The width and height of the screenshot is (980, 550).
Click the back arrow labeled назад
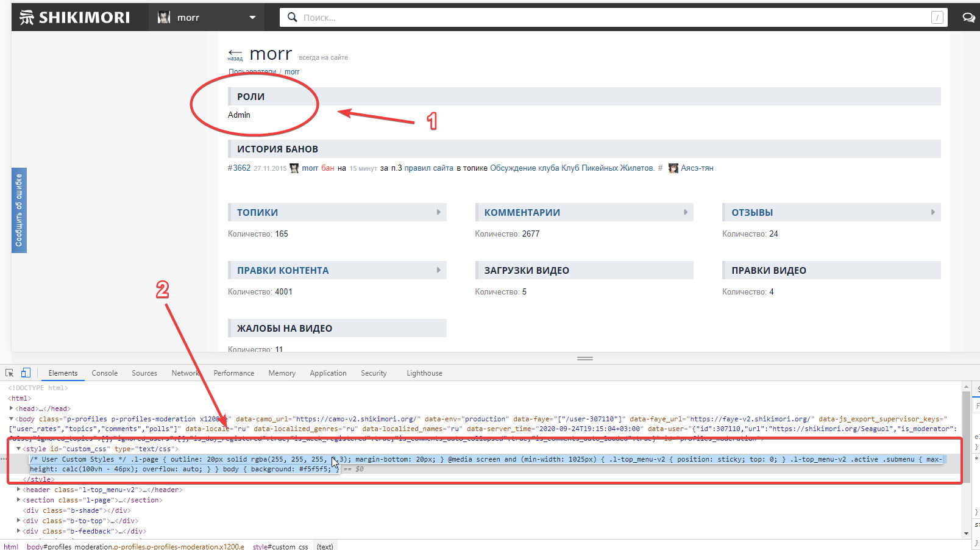235,55
